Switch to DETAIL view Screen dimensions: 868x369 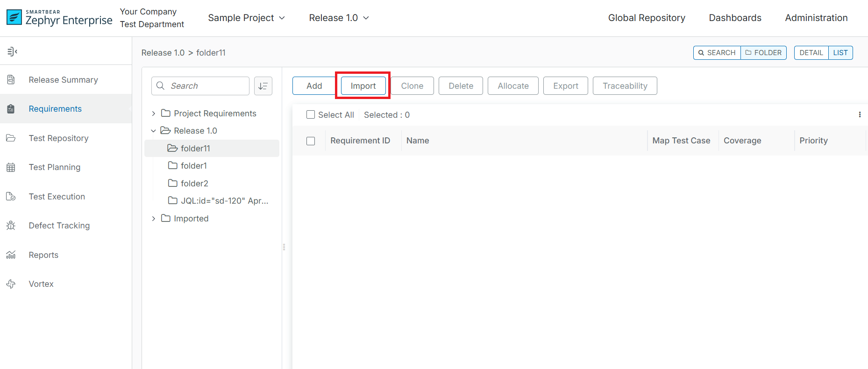point(811,53)
